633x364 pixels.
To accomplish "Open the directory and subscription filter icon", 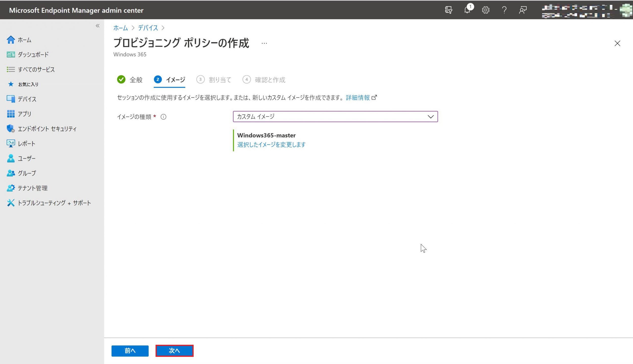I will (449, 10).
